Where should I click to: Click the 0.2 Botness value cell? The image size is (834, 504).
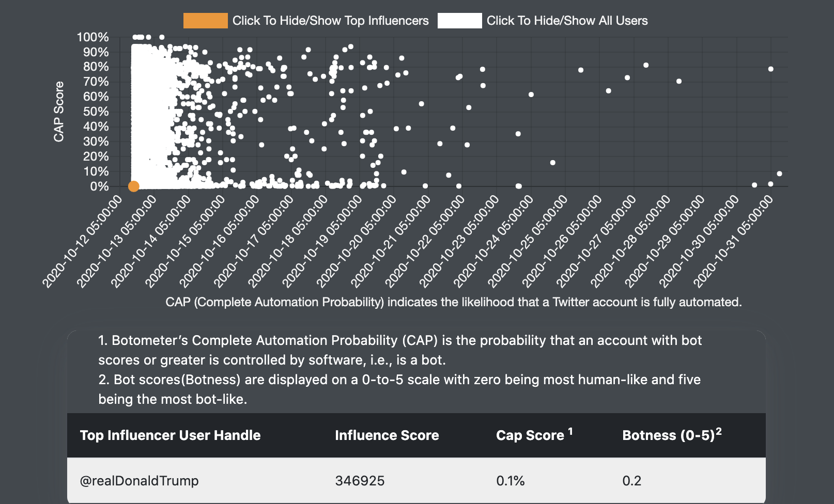(x=631, y=481)
